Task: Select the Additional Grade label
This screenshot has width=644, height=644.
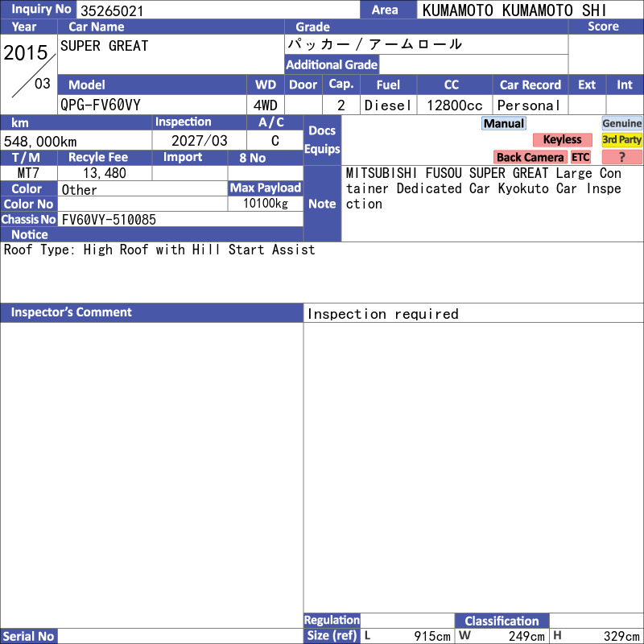Action: [332, 64]
